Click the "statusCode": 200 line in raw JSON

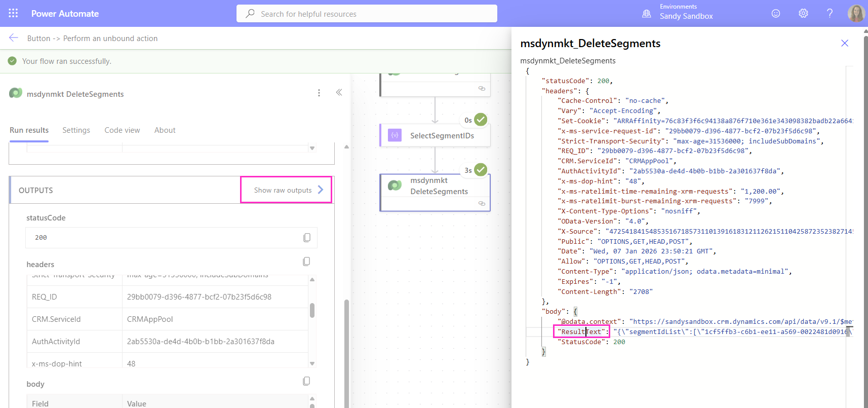coord(577,81)
